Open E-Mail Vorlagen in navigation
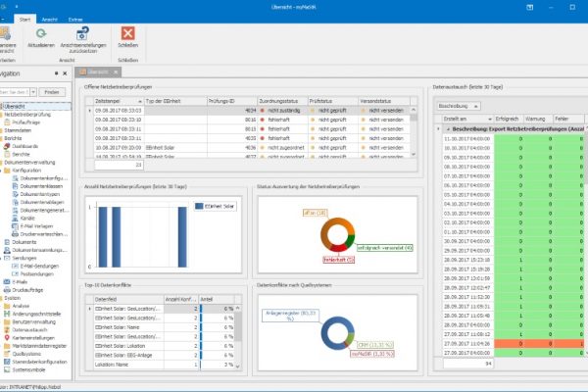 pyautogui.click(x=37, y=226)
